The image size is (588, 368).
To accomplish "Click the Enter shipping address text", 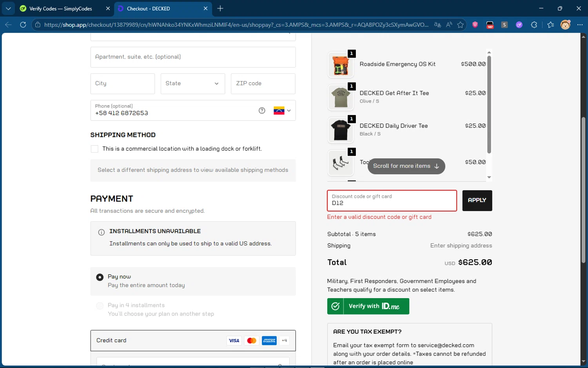I will coord(461,246).
